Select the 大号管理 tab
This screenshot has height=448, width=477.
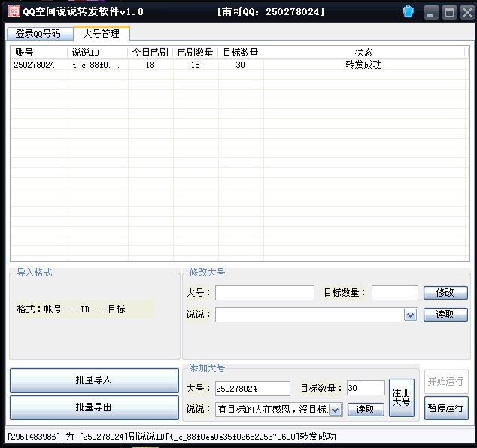(x=102, y=33)
